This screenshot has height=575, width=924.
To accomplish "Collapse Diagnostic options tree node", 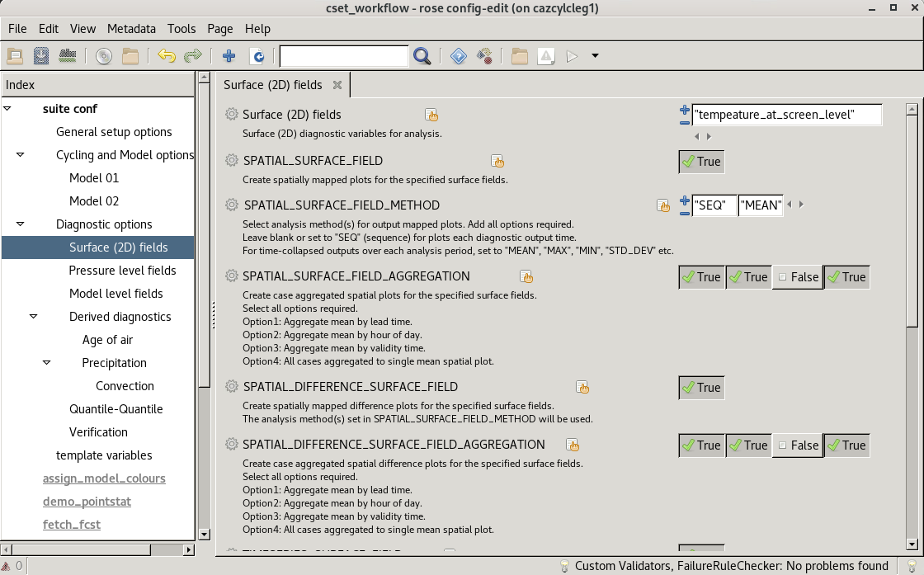I will (x=20, y=224).
